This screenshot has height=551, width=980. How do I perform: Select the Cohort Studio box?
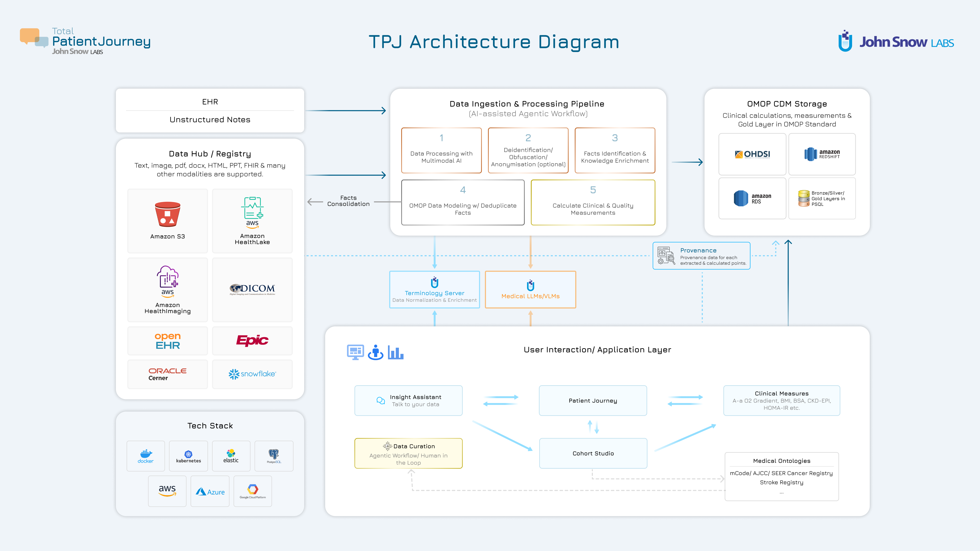point(593,453)
